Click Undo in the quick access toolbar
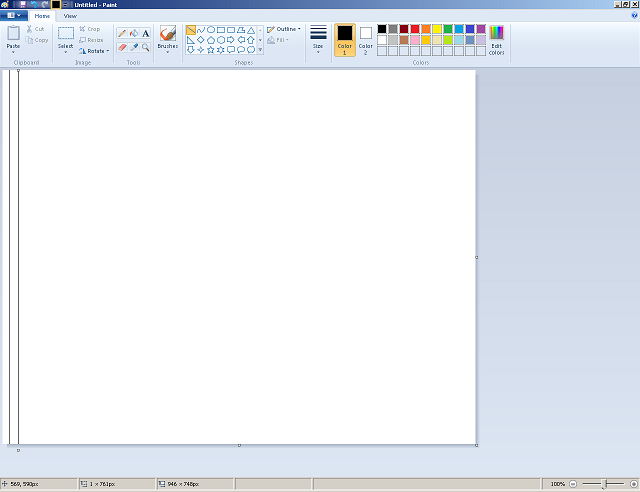Image resolution: width=640 pixels, height=492 pixels. 34,4
